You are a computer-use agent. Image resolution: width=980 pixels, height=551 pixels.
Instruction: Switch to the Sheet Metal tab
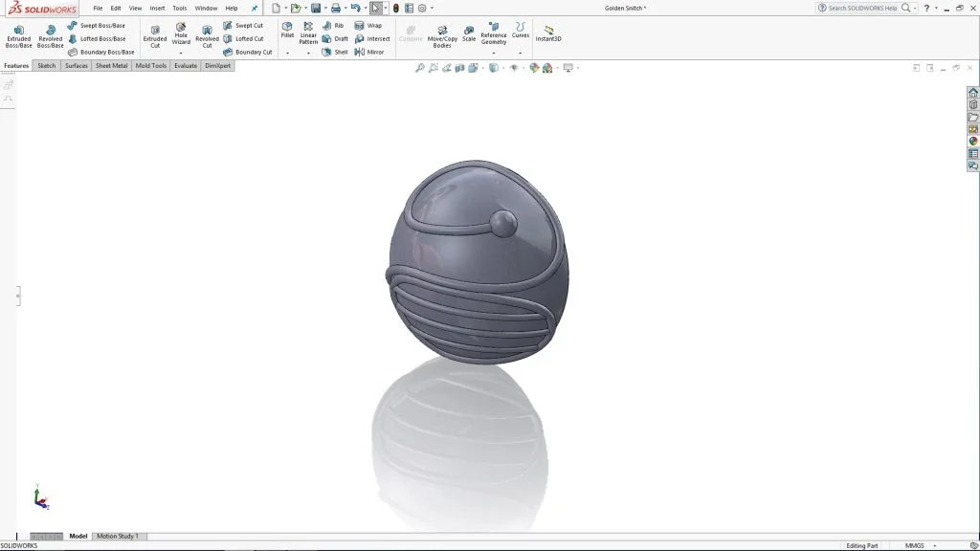pyautogui.click(x=111, y=66)
